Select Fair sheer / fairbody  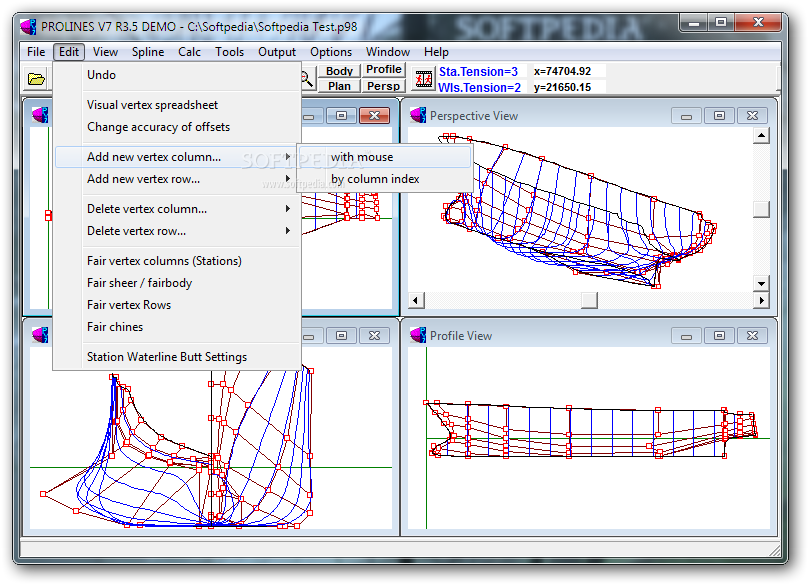click(x=177, y=283)
